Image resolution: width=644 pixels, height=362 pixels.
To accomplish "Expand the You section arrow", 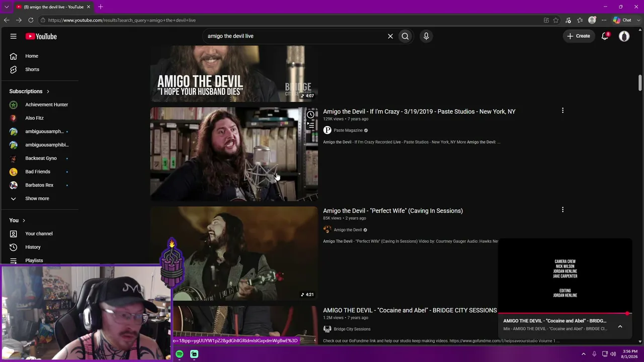I will click(24, 220).
